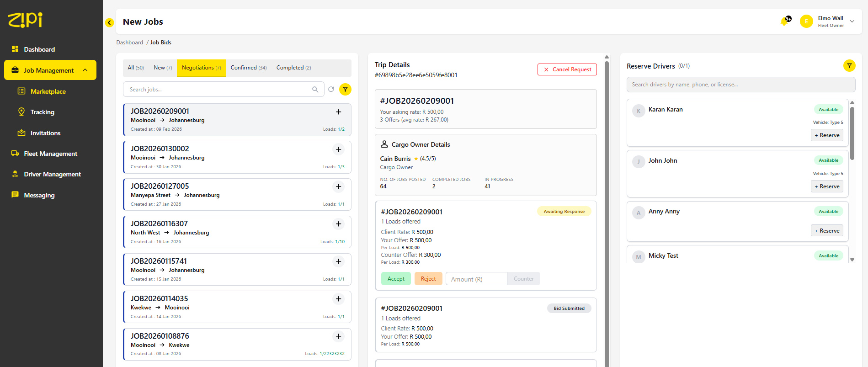Focus the Search jobs field
Viewport: 868px width, 367px height.
[x=224, y=90]
